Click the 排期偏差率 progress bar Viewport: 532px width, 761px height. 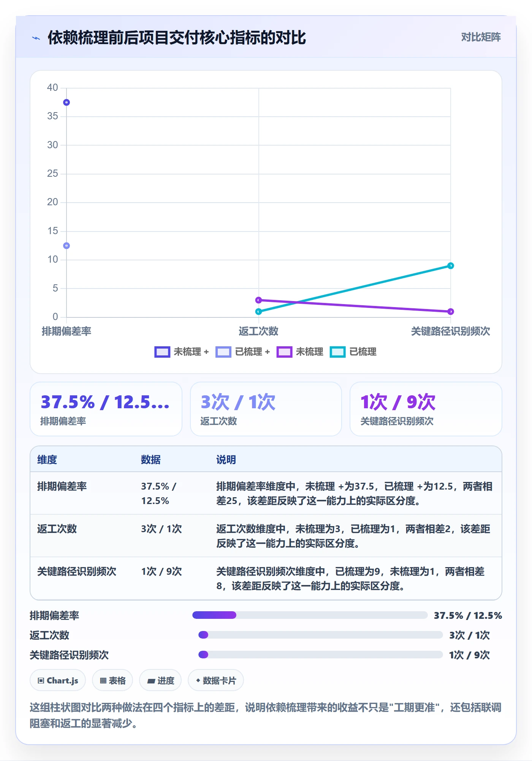pyautogui.click(x=310, y=615)
